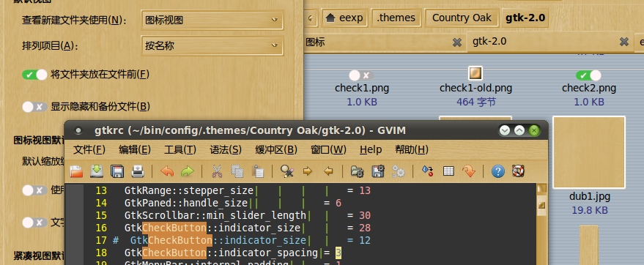
Task: Select check2.png file icon
Action: [588, 75]
